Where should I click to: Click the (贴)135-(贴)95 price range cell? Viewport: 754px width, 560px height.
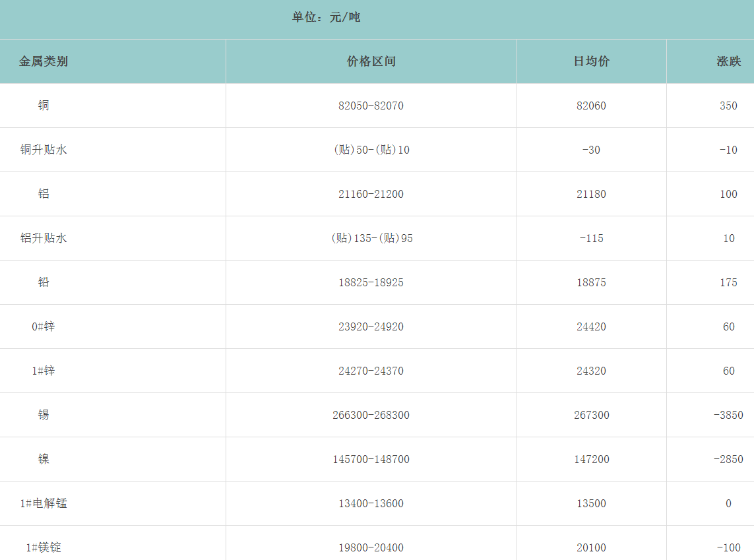click(371, 238)
